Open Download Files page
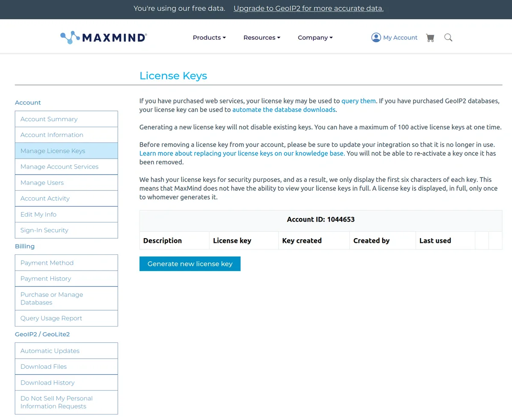The width and height of the screenshot is (512, 420). pos(66,367)
